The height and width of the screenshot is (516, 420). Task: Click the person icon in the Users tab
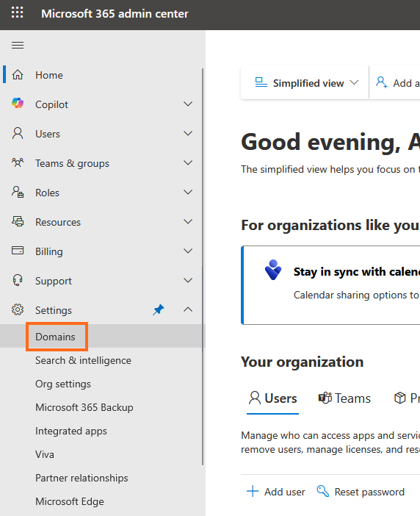tap(255, 398)
